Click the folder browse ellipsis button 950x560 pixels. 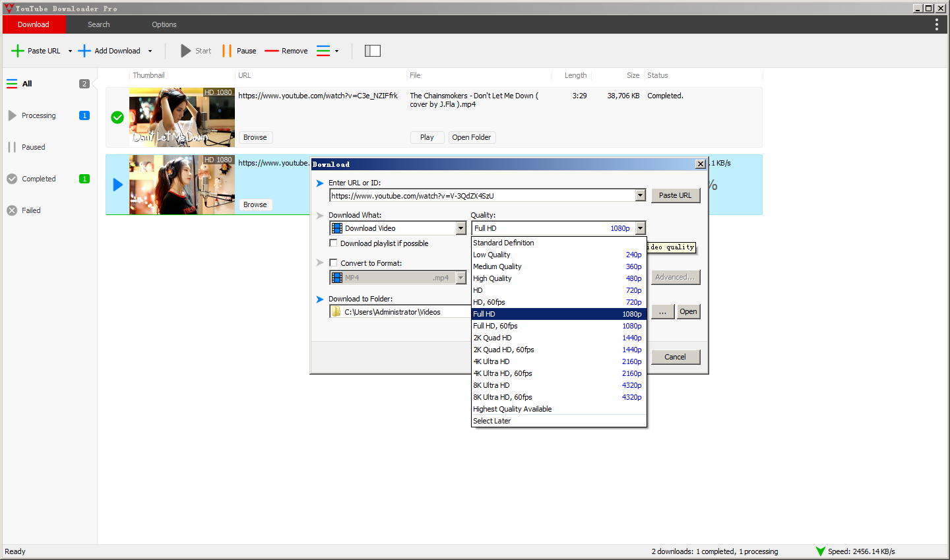click(663, 312)
